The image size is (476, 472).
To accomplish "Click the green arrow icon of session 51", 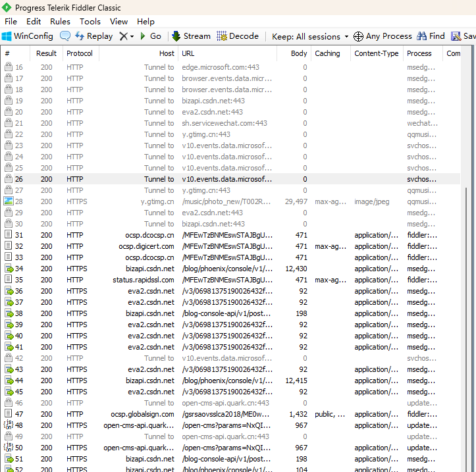I will tap(9, 458).
